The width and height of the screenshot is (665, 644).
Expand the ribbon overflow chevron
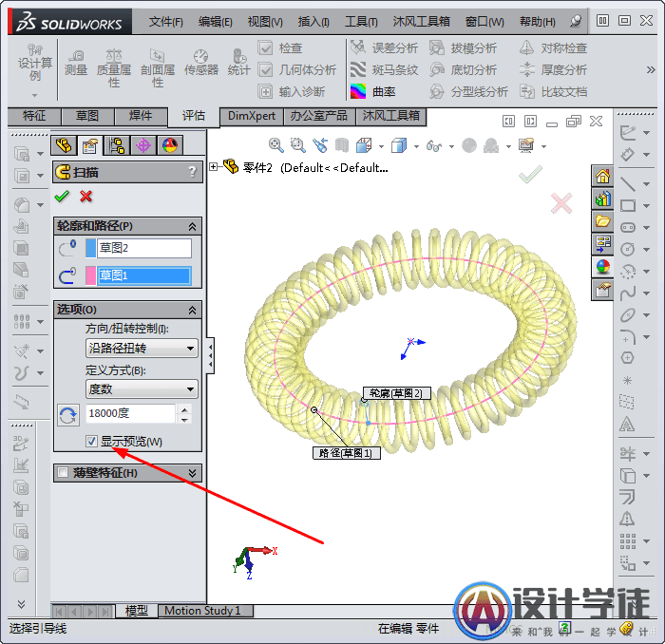pos(651,69)
